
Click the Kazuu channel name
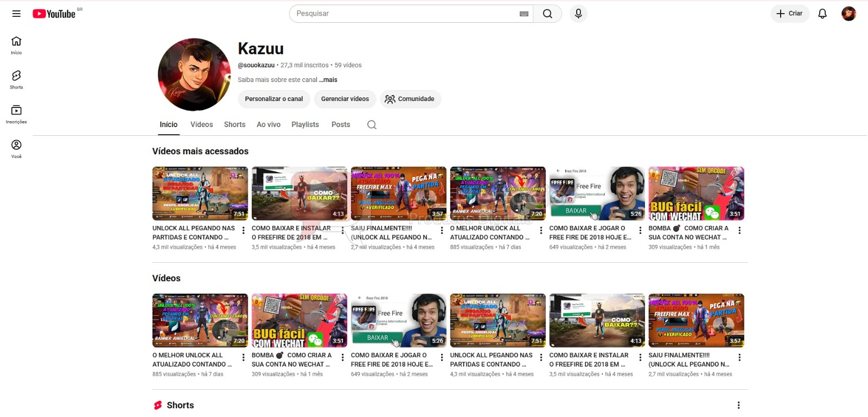(261, 48)
